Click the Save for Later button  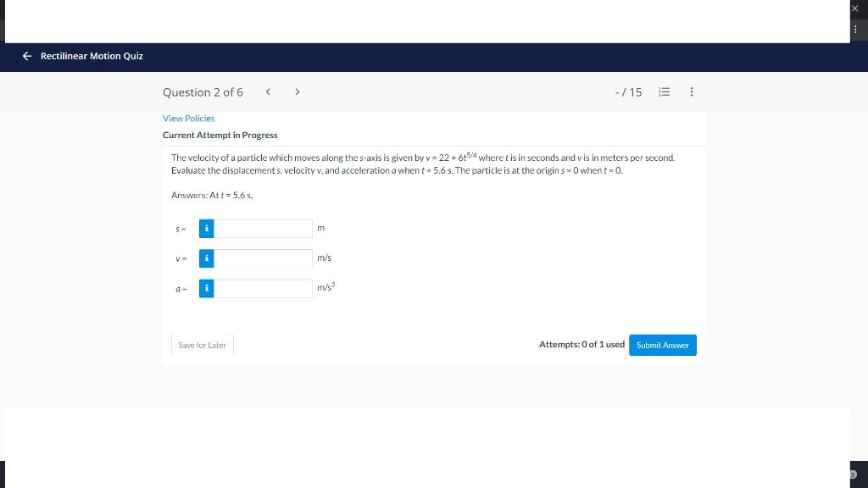coord(202,346)
